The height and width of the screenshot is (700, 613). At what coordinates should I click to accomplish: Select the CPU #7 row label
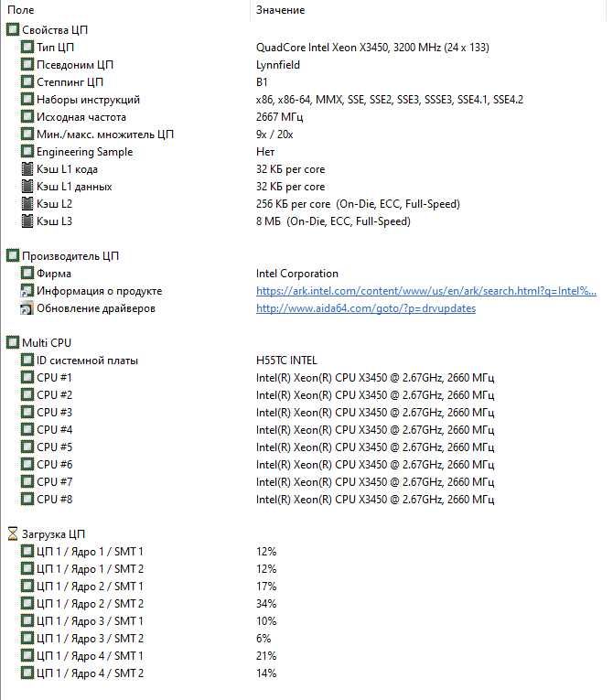tap(55, 482)
